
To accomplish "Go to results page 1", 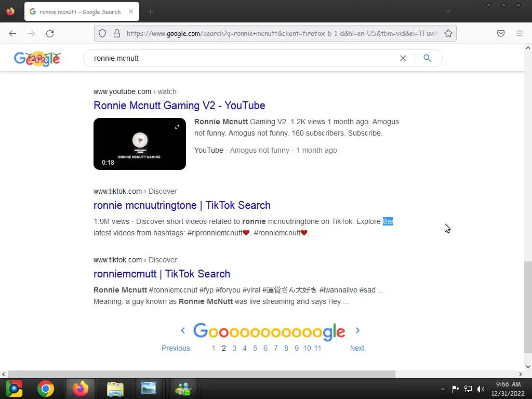I will (214, 348).
